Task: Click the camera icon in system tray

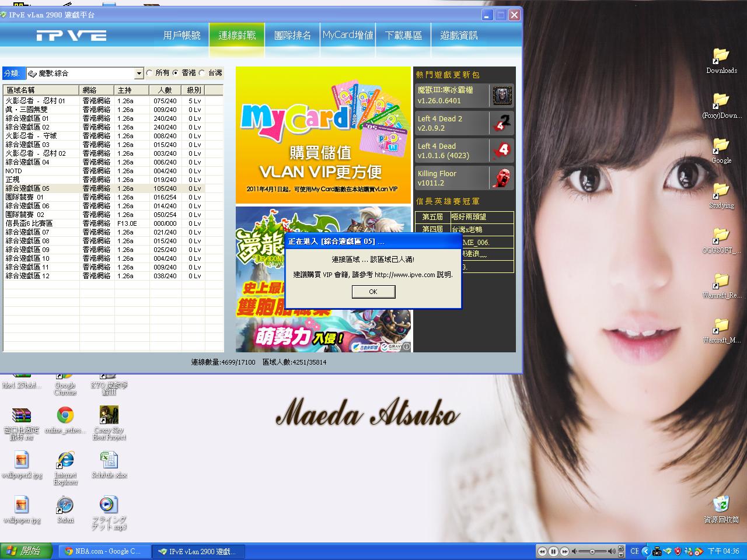Action: click(x=657, y=551)
